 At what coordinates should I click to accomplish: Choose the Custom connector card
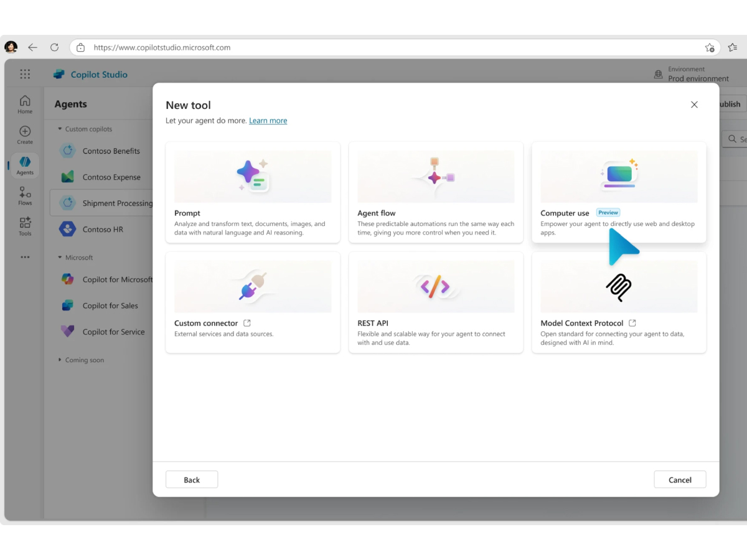tap(253, 302)
